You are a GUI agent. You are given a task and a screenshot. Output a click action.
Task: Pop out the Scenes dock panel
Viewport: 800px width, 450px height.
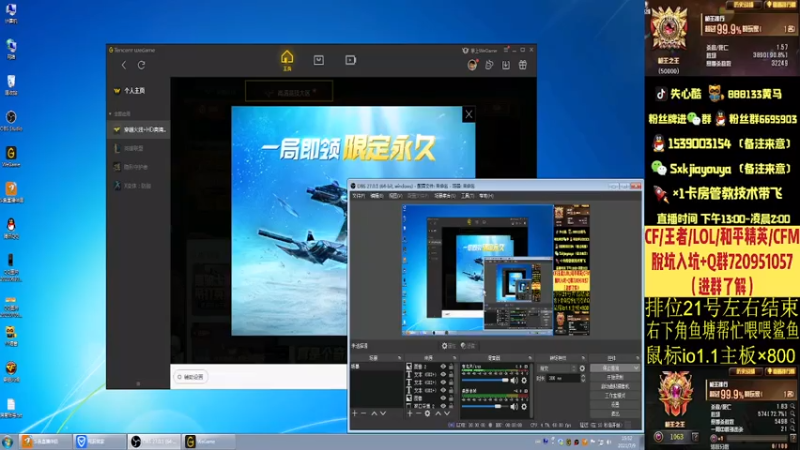coord(399,358)
